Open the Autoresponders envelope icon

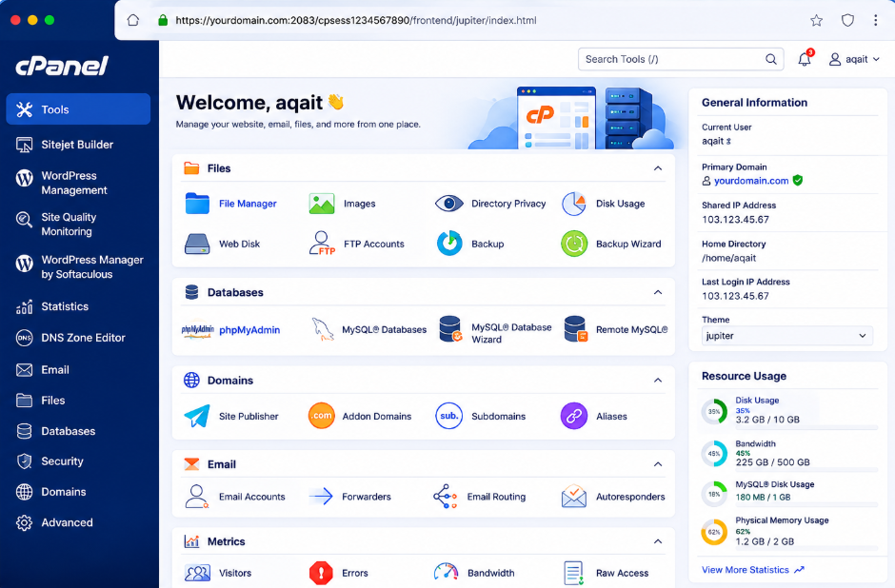click(x=573, y=496)
